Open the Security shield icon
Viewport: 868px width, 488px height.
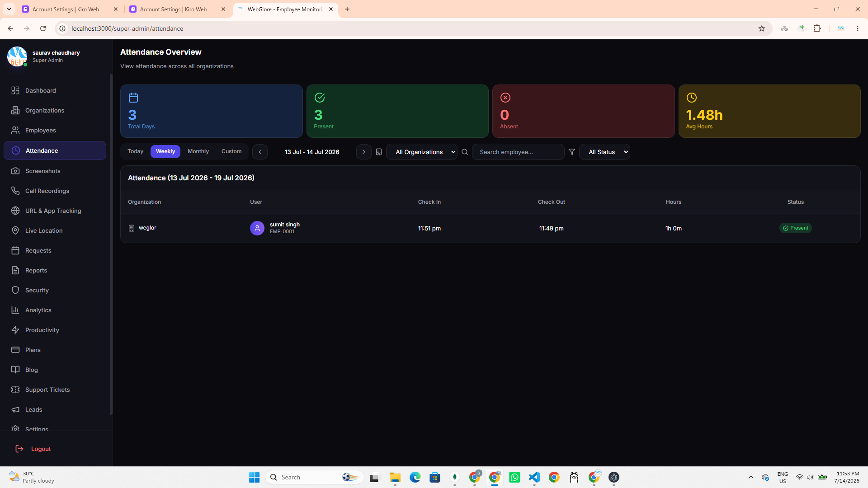(x=15, y=290)
